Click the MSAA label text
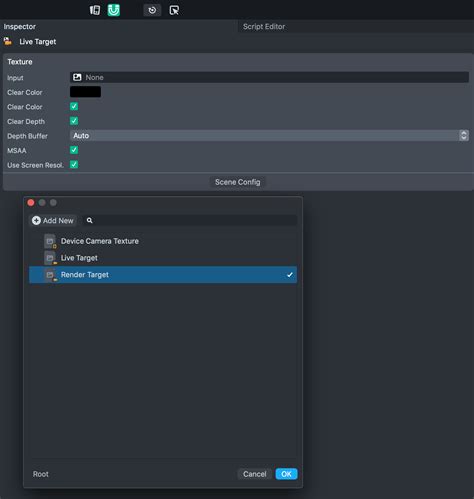The height and width of the screenshot is (499, 474). click(x=17, y=151)
